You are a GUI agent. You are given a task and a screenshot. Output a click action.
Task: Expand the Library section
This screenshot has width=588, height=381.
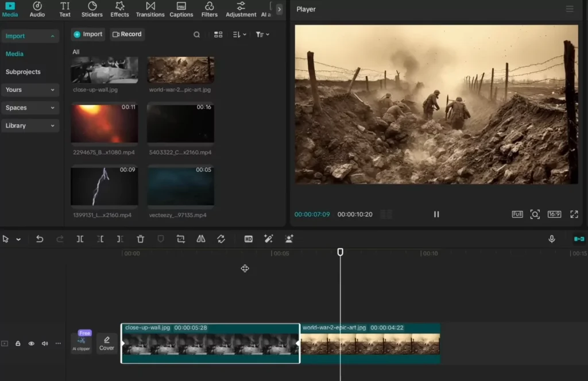pyautogui.click(x=30, y=126)
